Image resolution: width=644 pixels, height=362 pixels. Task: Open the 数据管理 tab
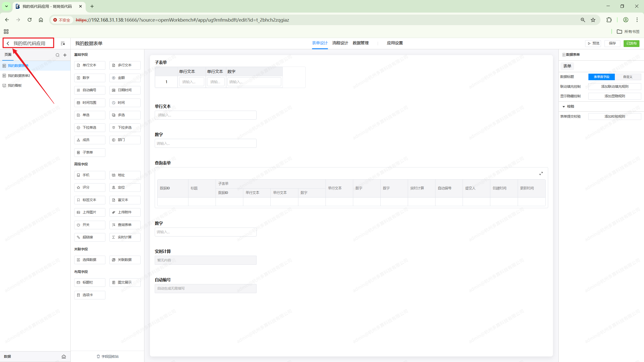point(360,43)
